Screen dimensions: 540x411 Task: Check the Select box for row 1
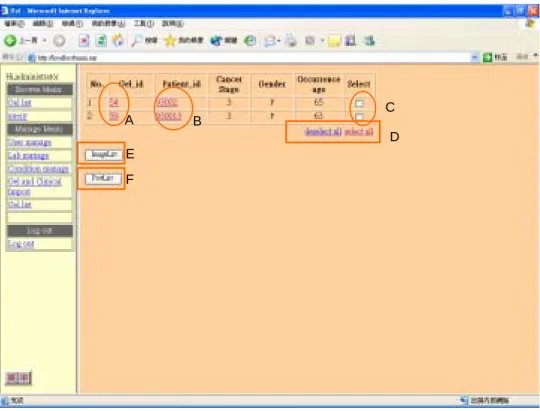359,103
